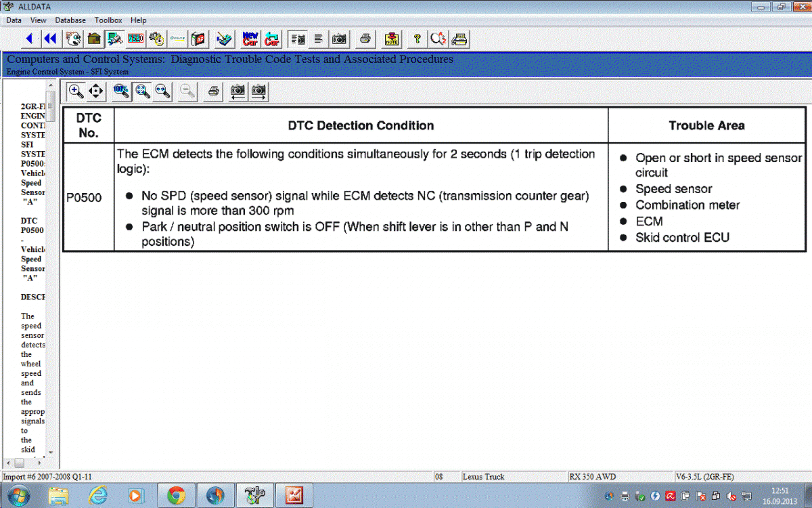This screenshot has width=812, height=508.
Task: Select the four-arrow pan tool
Action: coord(95,91)
